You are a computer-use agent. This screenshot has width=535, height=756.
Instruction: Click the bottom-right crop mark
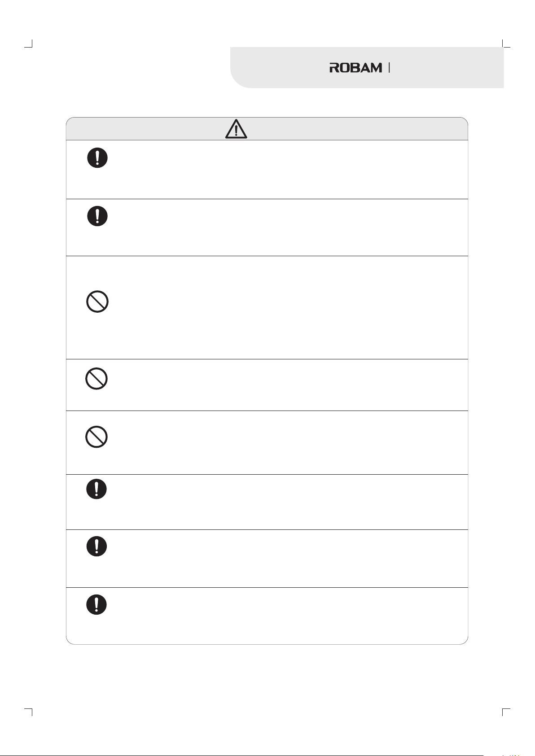[506, 712]
